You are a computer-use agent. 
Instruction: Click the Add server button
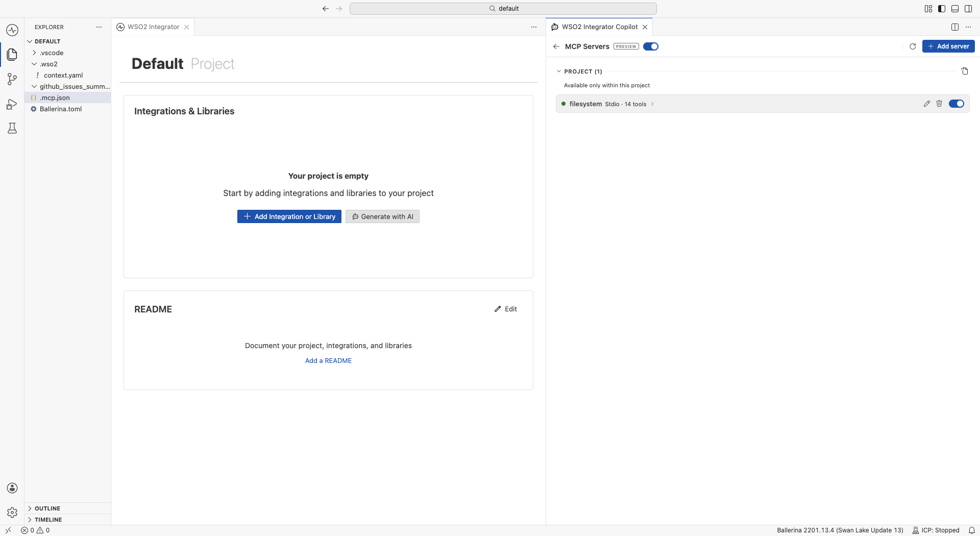[x=948, y=46]
